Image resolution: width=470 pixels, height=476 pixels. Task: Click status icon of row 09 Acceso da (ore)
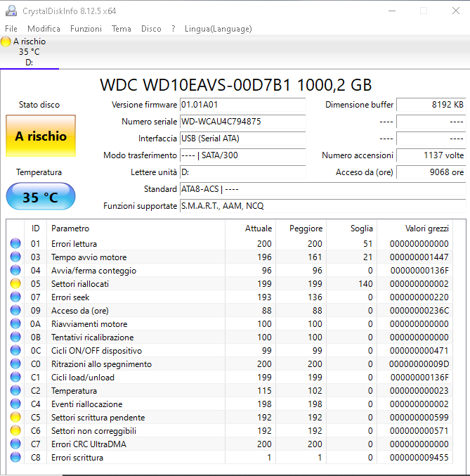point(15,310)
